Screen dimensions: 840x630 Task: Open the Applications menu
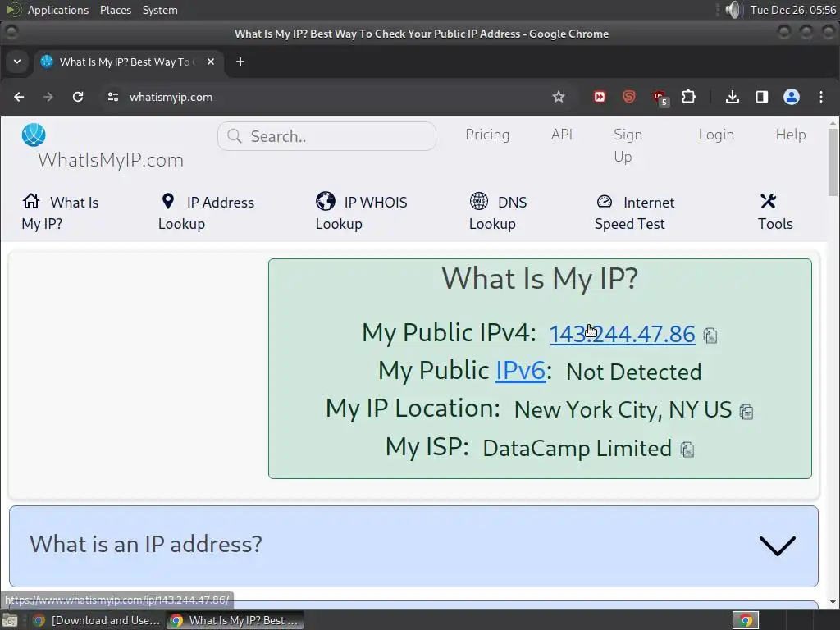pyautogui.click(x=58, y=10)
